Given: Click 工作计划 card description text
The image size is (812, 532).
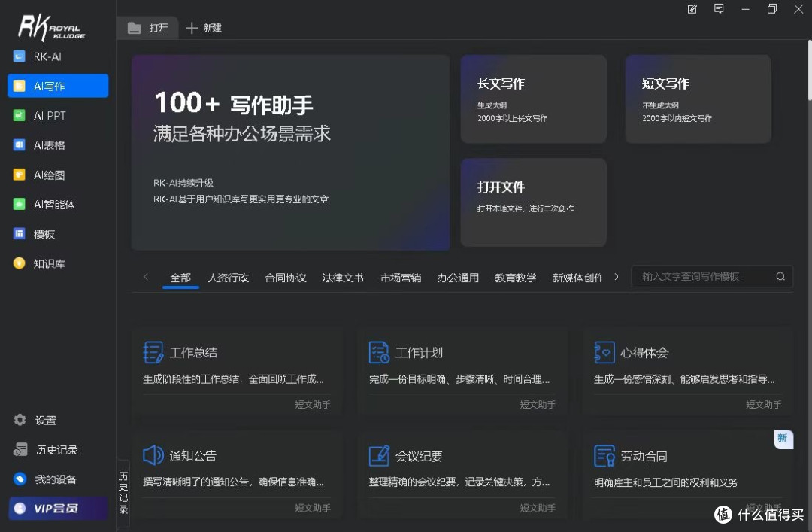Looking at the screenshot, I should [459, 379].
